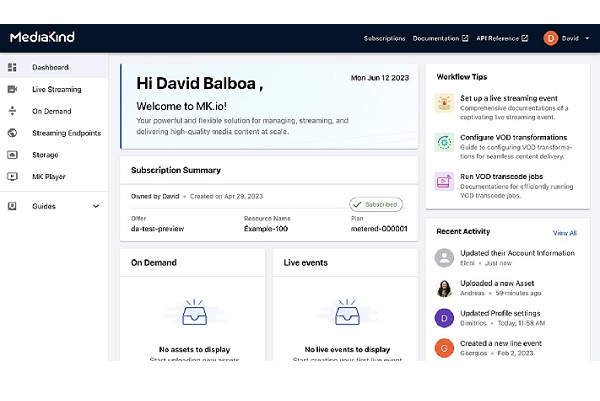The height and width of the screenshot is (401, 600).
Task: Click the 'On Demand' card heading
Action: coord(153,262)
